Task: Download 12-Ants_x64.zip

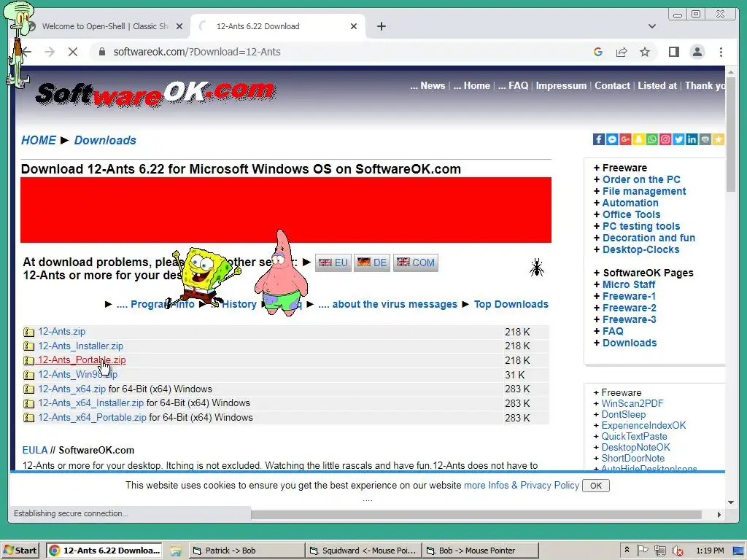Action: (71, 389)
